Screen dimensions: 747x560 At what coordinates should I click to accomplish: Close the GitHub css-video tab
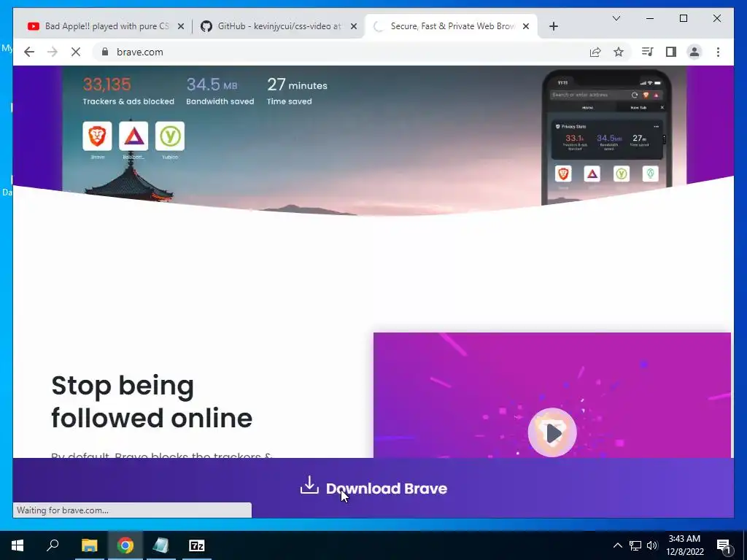tap(354, 26)
